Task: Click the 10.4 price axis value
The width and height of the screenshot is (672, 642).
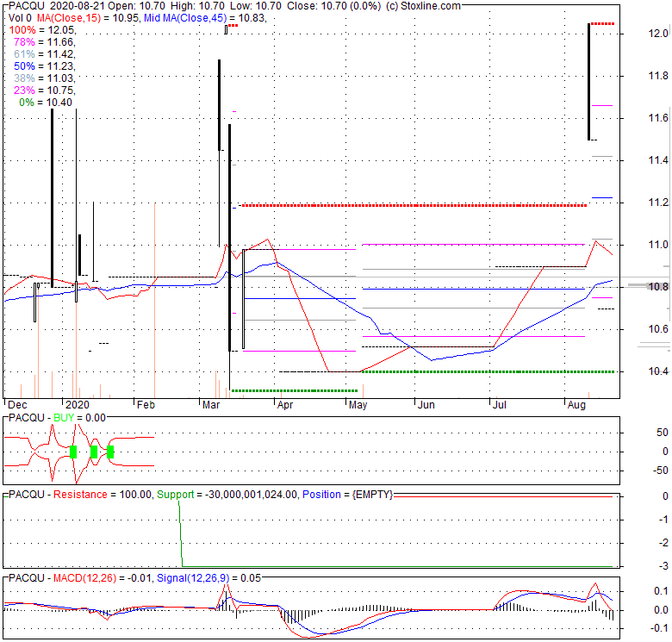Action: (x=658, y=371)
